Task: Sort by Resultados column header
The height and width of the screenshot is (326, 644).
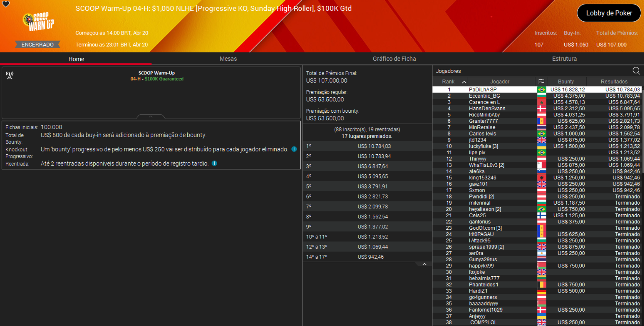Action: [x=614, y=81]
